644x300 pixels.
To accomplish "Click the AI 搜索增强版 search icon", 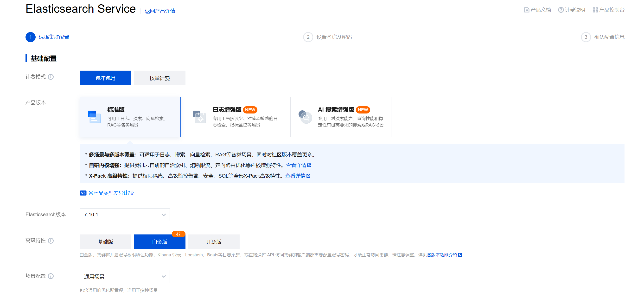I will tap(305, 117).
